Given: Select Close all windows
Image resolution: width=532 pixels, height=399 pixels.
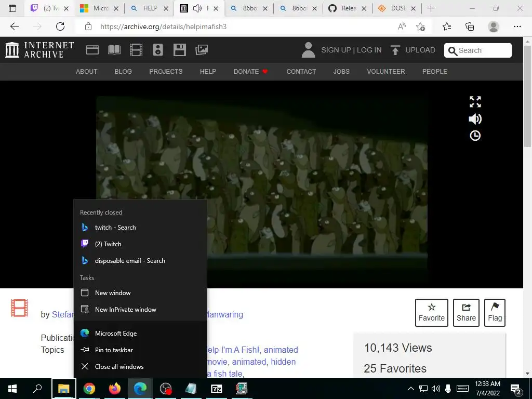Looking at the screenshot, I should tap(140, 366).
